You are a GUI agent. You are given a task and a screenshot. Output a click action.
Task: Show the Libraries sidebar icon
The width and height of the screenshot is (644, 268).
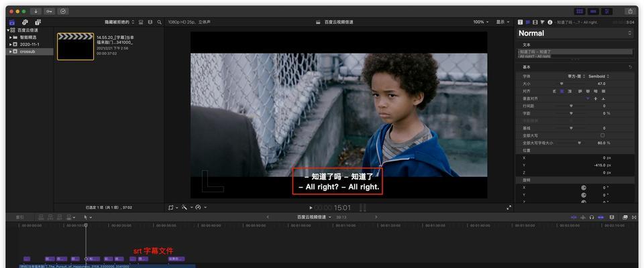[x=12, y=22]
